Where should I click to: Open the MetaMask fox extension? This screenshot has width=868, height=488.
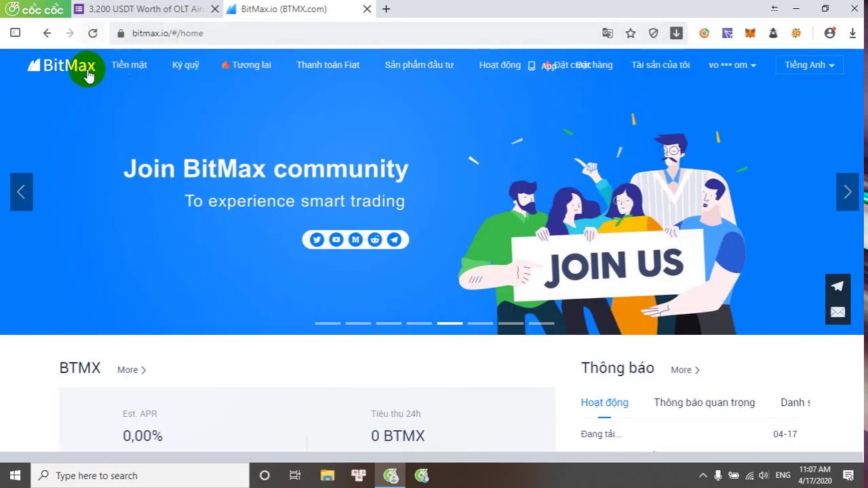click(750, 33)
